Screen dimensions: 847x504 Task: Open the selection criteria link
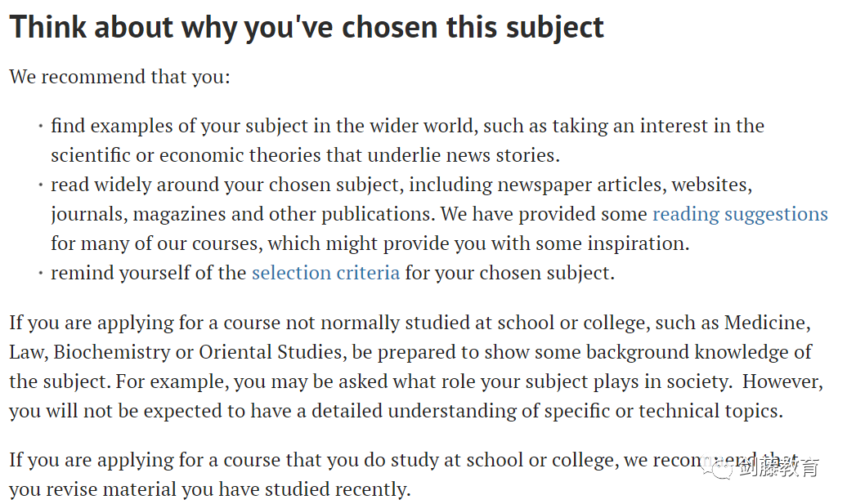tap(325, 273)
